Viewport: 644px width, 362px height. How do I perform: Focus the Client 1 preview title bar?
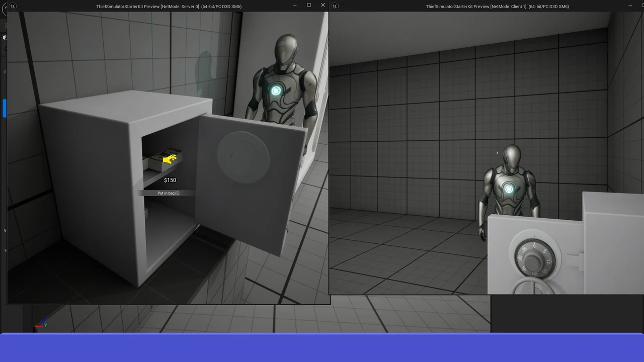click(x=497, y=7)
